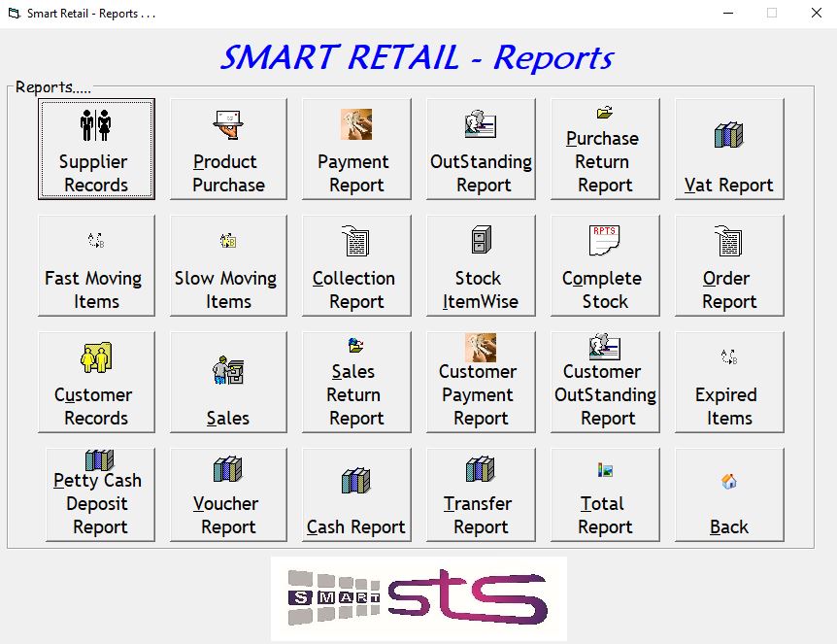Viewport: 837px width, 644px height.
Task: Click the Product Purchase hand-and-tray icon
Action: 228,125
